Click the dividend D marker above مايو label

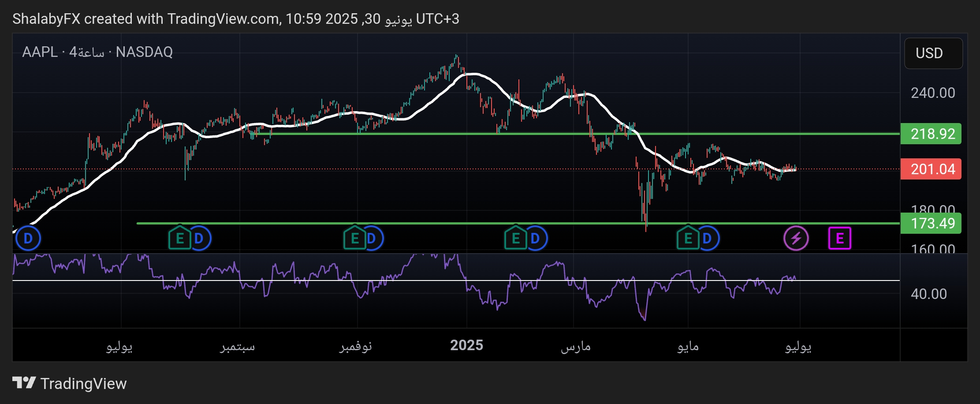pyautogui.click(x=708, y=239)
